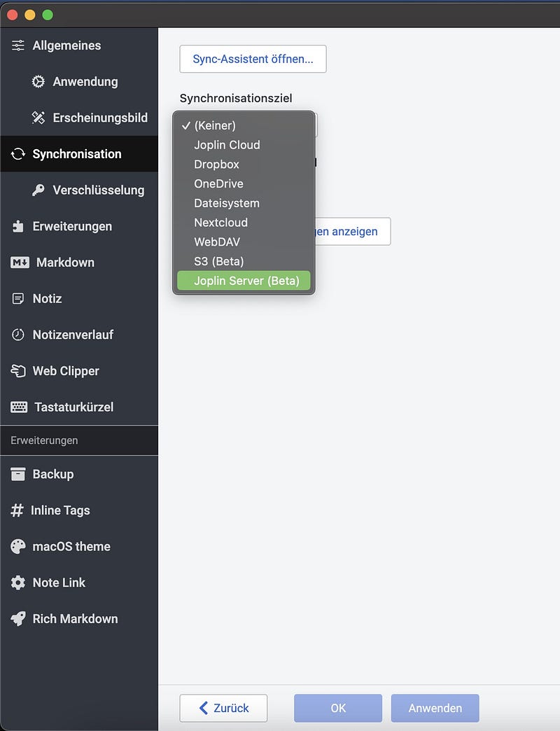Select WebDAV in the dropdown
This screenshot has width=560, height=731.
(x=244, y=242)
